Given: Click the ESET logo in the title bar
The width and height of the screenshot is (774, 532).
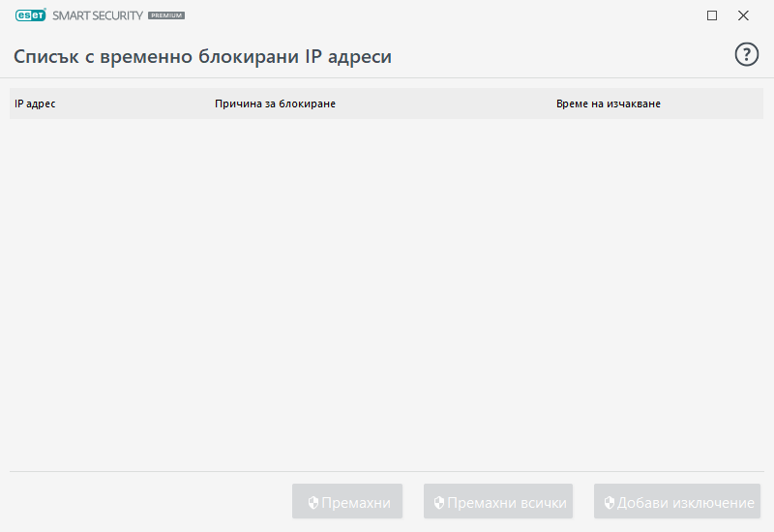Looking at the screenshot, I should click(31, 15).
